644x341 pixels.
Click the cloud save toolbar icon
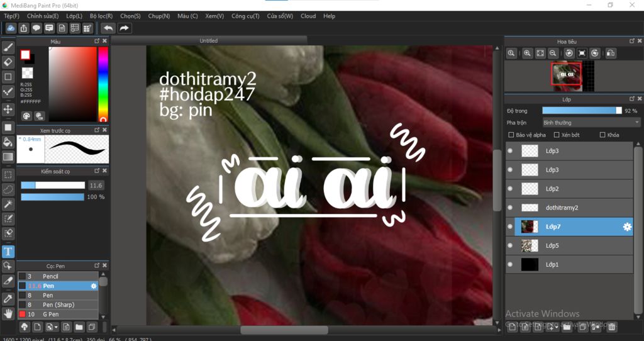pos(11,28)
